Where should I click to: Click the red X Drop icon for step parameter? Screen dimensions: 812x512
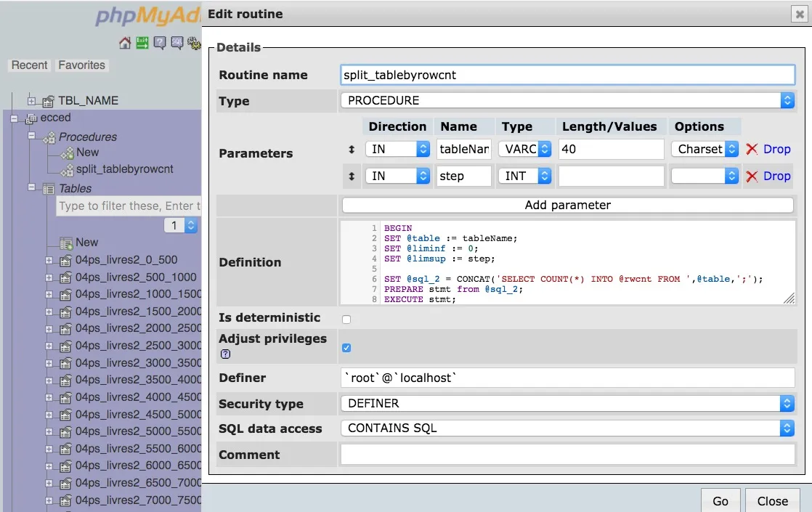(x=752, y=176)
